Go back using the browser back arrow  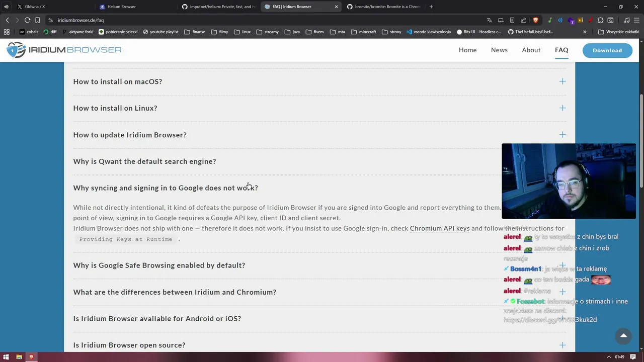pyautogui.click(x=7, y=20)
